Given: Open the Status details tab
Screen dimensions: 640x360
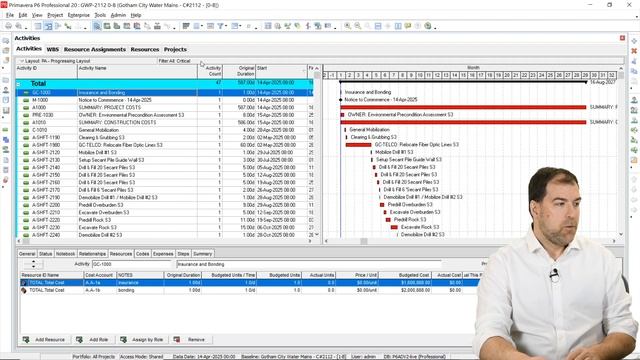Looking at the screenshot, I should click(45, 254).
